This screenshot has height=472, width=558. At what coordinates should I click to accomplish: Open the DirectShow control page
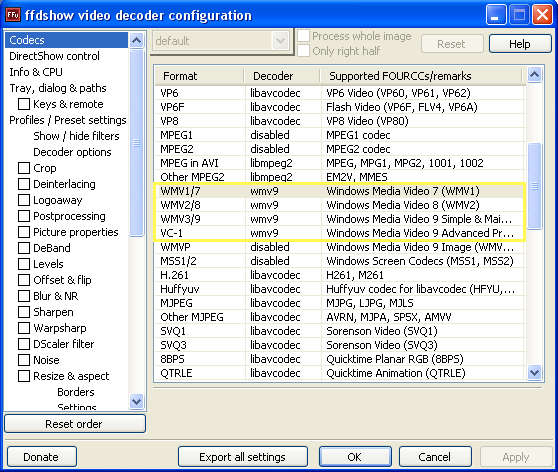(x=54, y=56)
